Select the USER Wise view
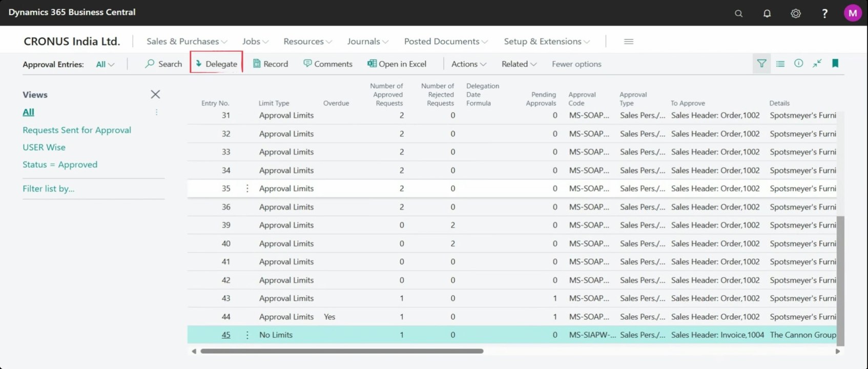The image size is (868, 369). pyautogui.click(x=44, y=148)
